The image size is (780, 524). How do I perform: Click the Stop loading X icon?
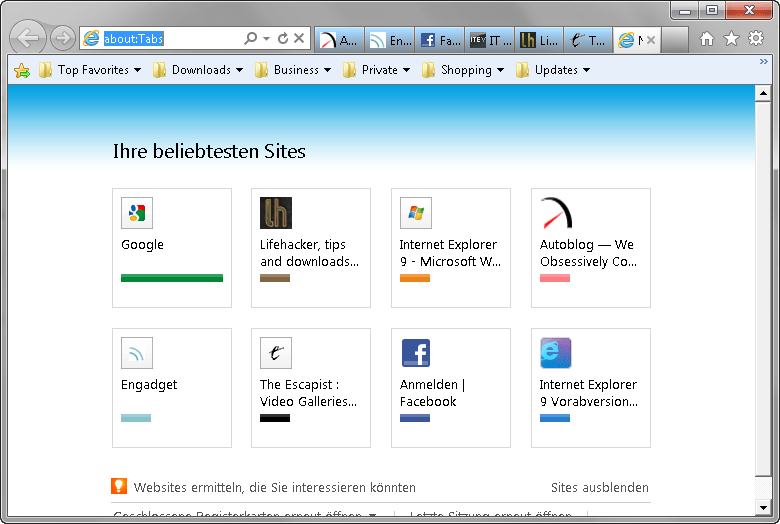click(x=299, y=39)
